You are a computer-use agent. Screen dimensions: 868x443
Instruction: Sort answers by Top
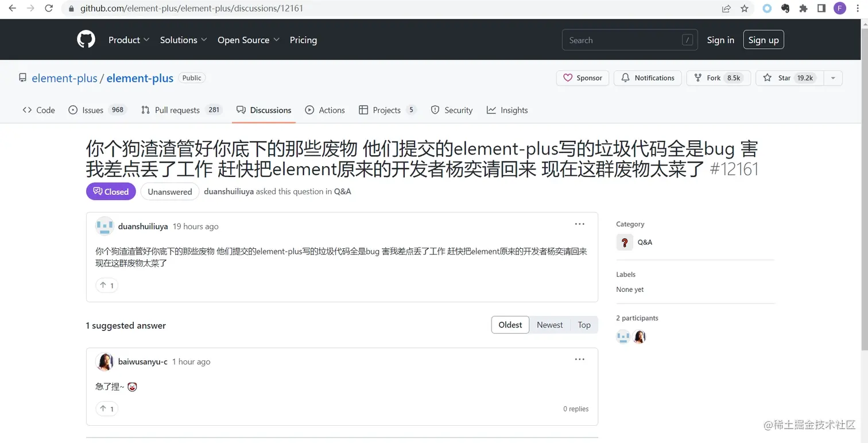[x=584, y=325]
